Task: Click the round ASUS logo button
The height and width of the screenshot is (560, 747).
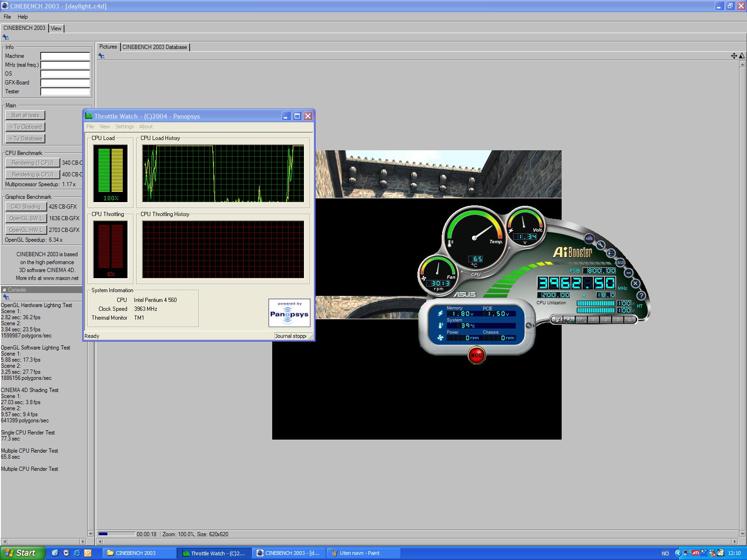Action: 620,262
